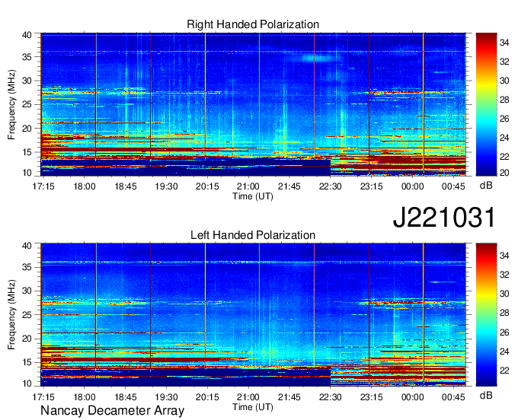Click the 30 dB tick on Right Handed color bar
The height and width of the screenshot is (420, 518).
[504, 81]
